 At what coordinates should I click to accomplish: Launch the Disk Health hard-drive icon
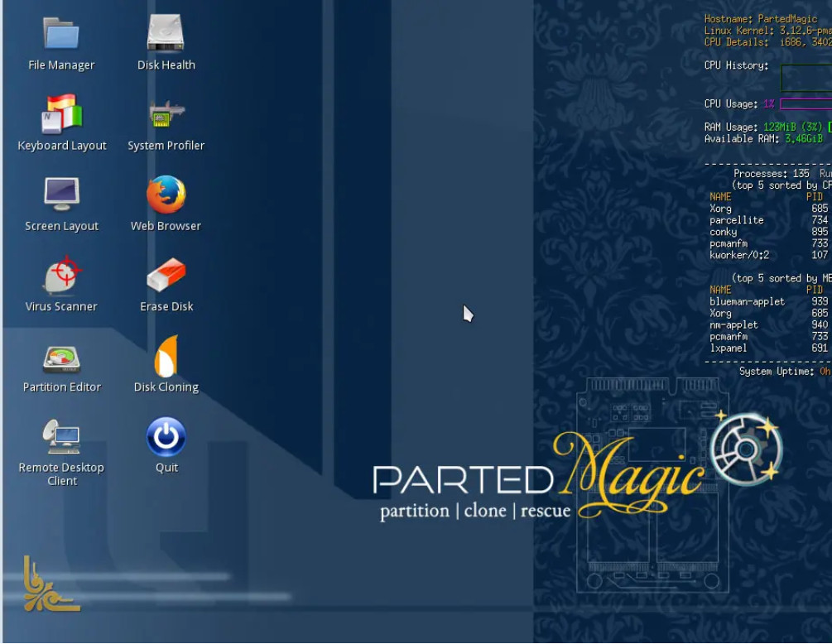pos(166,33)
